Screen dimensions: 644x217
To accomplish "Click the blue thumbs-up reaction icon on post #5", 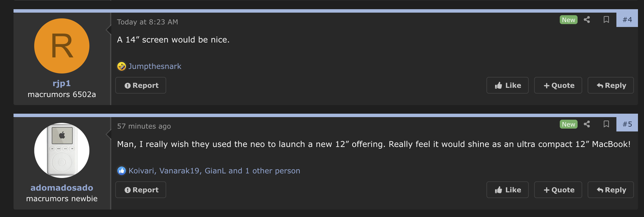I will click(121, 171).
